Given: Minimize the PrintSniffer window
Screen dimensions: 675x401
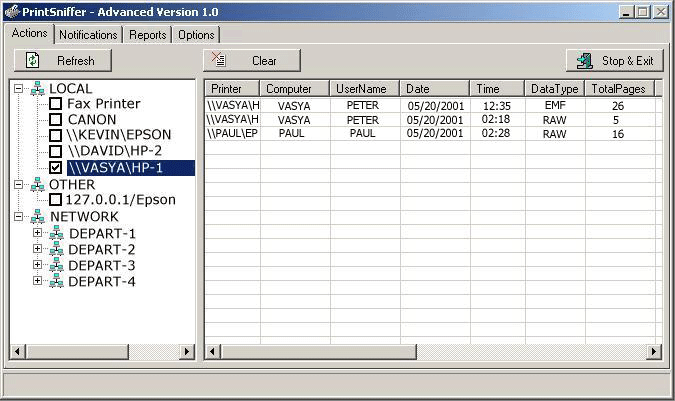Looking at the screenshot, I should click(x=626, y=12).
